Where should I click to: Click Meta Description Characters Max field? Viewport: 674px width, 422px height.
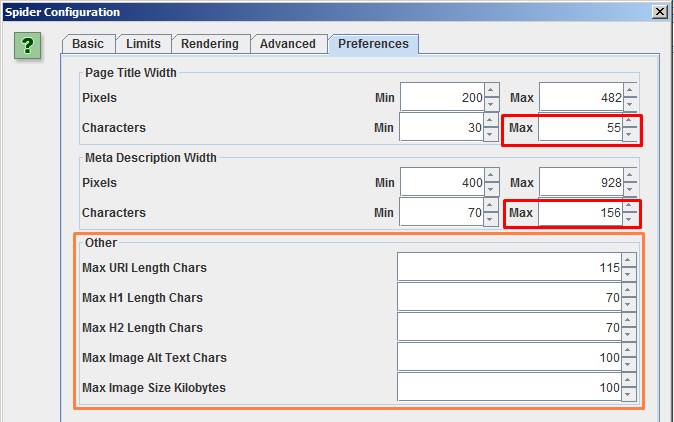click(581, 212)
